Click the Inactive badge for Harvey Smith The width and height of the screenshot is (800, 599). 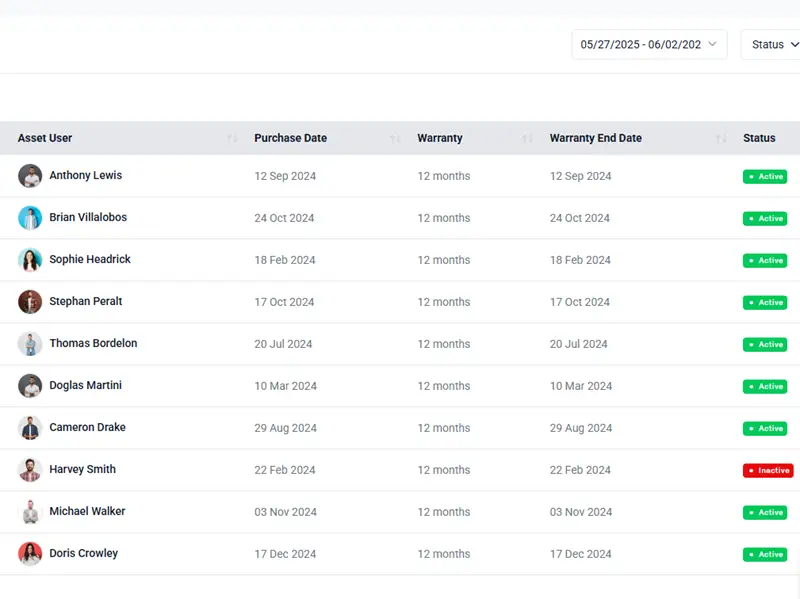pyautogui.click(x=768, y=471)
